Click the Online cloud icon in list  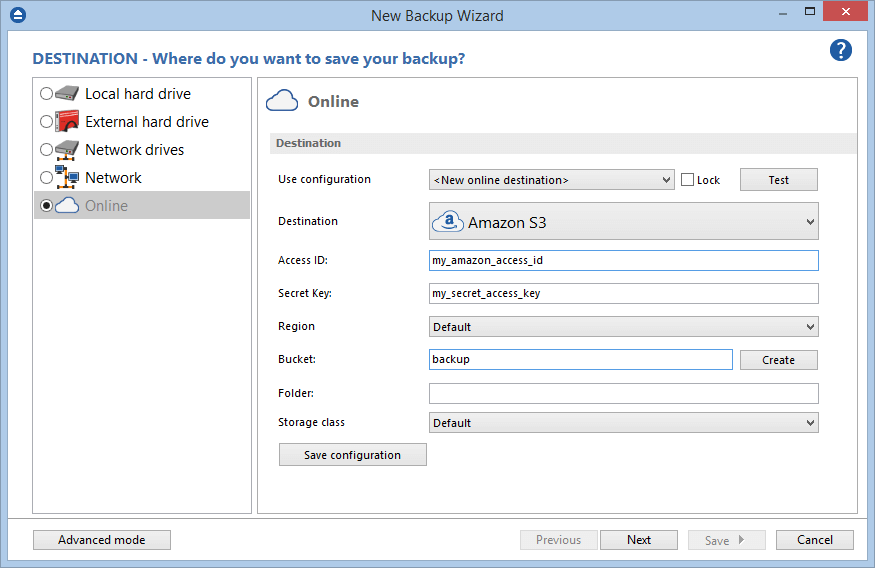coord(67,205)
